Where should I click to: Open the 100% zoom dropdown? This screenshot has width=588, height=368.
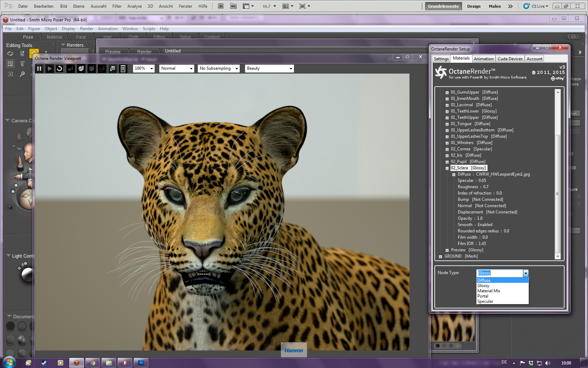144,69
